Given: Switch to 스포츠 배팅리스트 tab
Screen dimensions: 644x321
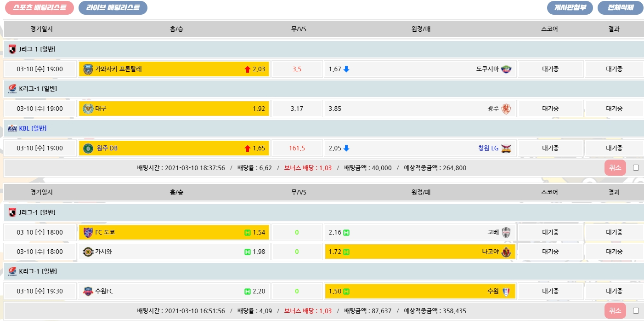Looking at the screenshot, I should coord(40,8).
